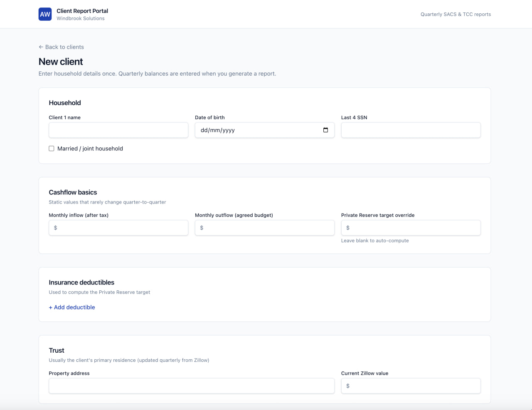Image resolution: width=532 pixels, height=410 pixels.
Task: Click the Current Zillow value label
Action: pyautogui.click(x=365, y=373)
